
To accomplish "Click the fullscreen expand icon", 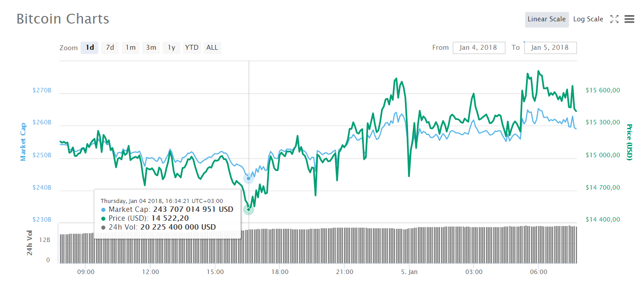I will tap(614, 19).
